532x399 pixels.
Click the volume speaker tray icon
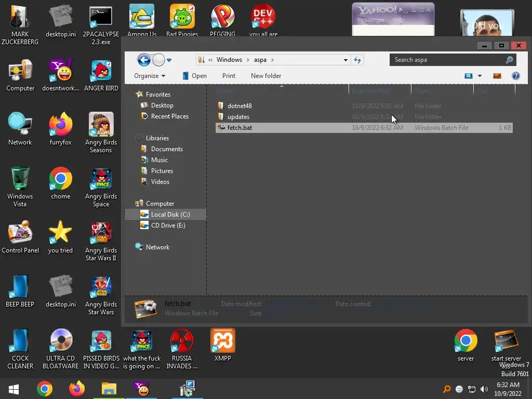[x=484, y=389]
